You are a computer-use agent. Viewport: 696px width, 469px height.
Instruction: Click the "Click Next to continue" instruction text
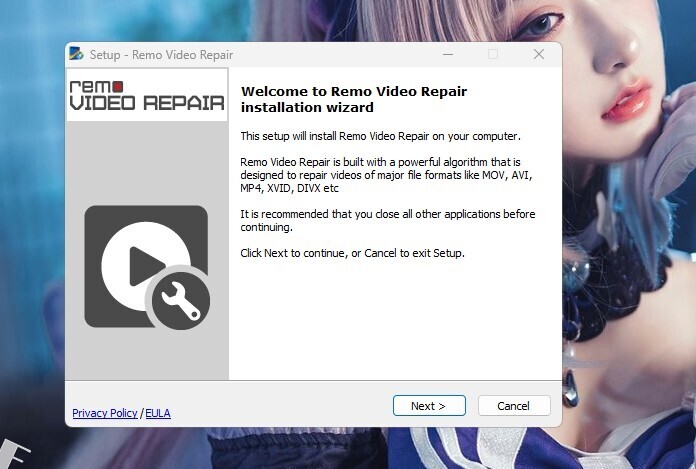pos(352,253)
